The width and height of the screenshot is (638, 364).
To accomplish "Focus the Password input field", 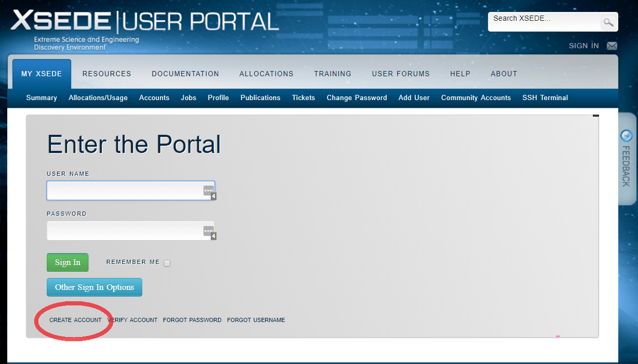I will pos(131,231).
